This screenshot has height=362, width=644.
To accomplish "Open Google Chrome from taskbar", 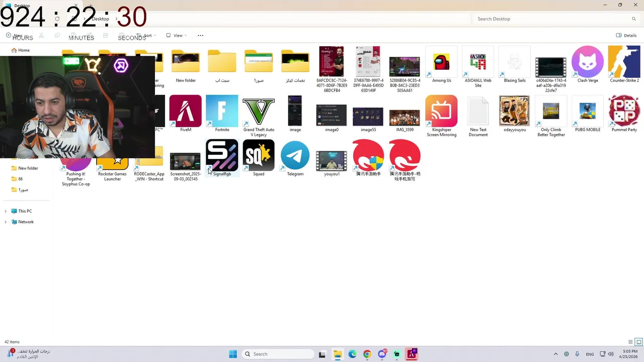I will tap(367, 354).
